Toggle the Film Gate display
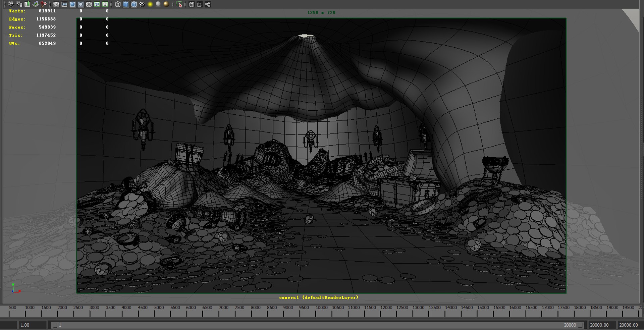 point(64,4)
